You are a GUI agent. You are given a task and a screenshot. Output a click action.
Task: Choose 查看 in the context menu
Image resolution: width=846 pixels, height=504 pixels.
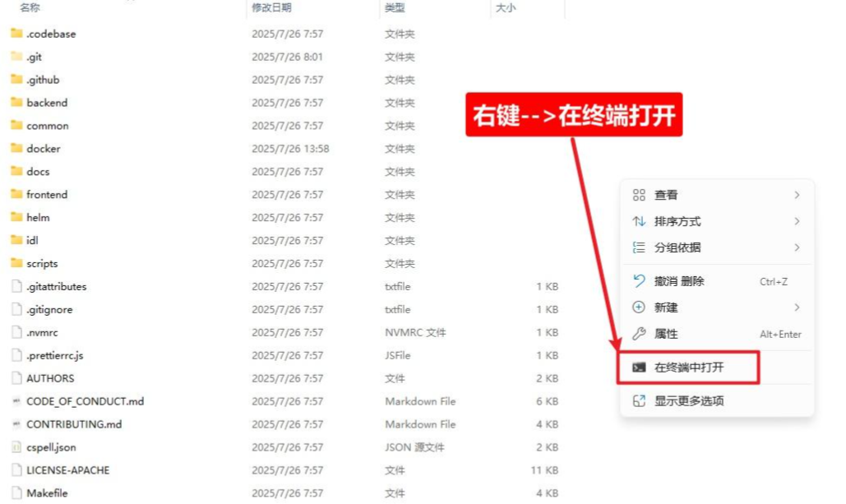(x=717, y=195)
